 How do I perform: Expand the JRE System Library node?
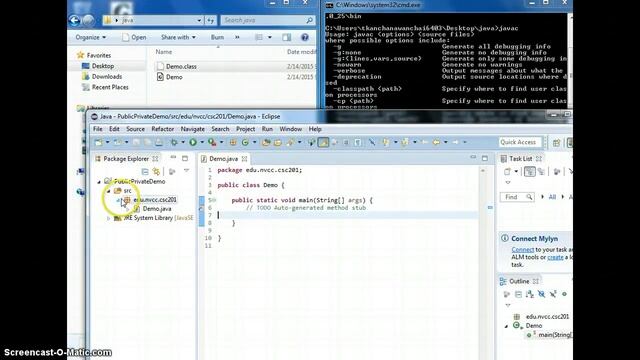point(109,218)
